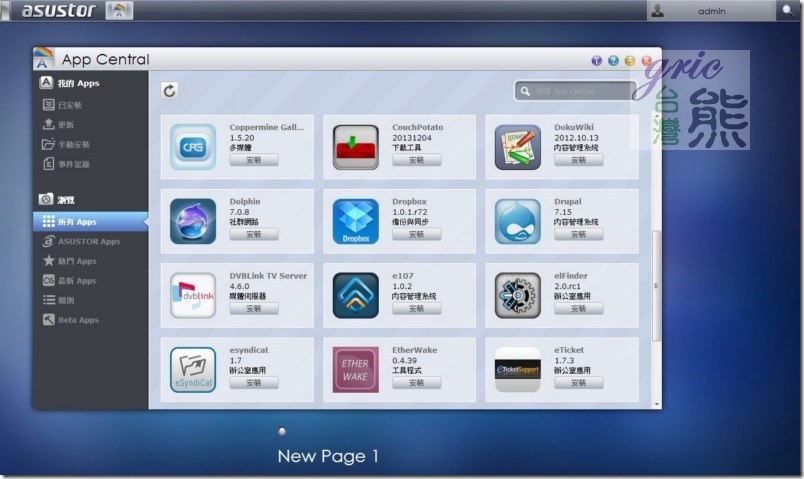Click the New Page 1 indicator dot
This screenshot has width=804, height=479.
pyautogui.click(x=282, y=431)
